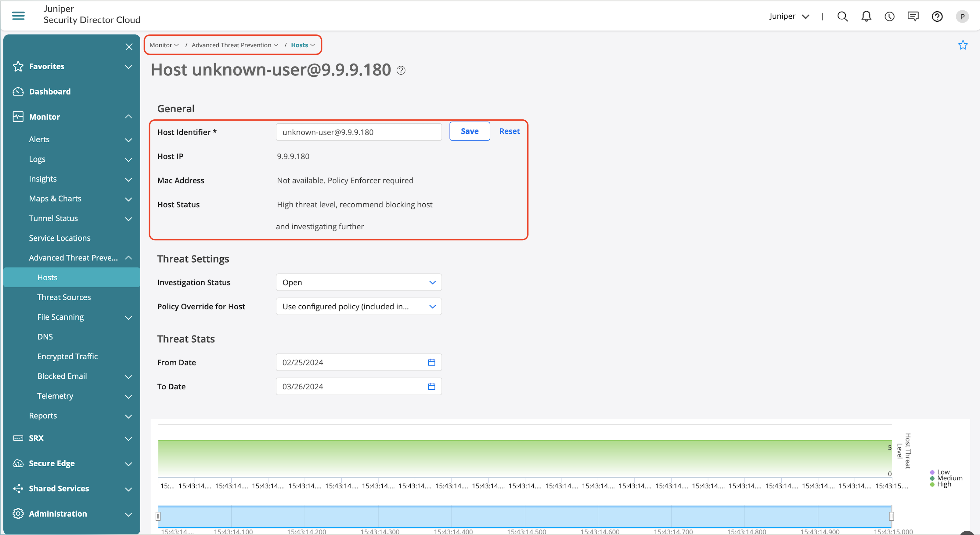
Task: Click the search magnifier icon
Action: coord(842,16)
